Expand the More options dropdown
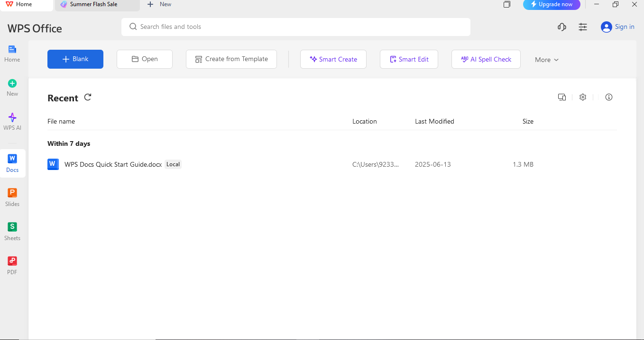 coord(546,60)
